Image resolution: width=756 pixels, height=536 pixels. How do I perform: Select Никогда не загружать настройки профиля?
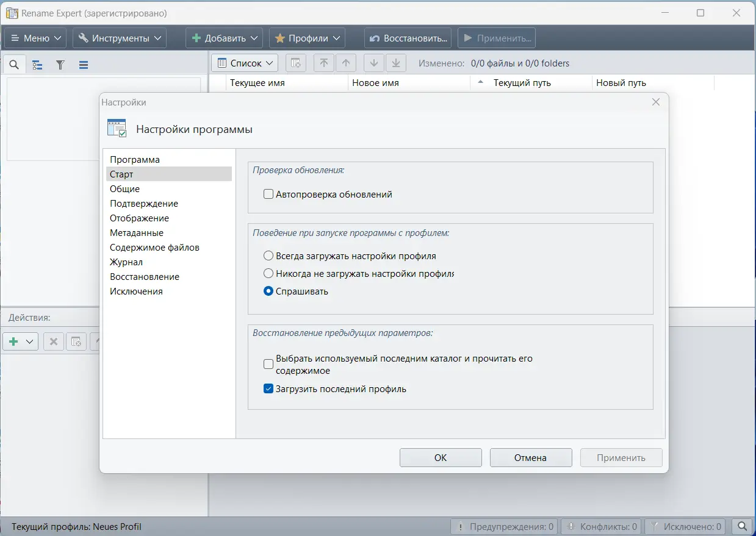point(268,274)
